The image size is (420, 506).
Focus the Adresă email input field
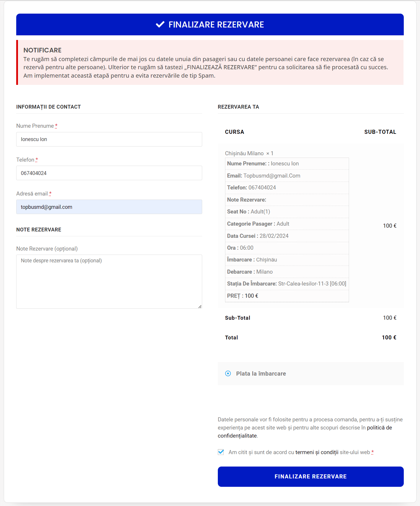(x=109, y=207)
